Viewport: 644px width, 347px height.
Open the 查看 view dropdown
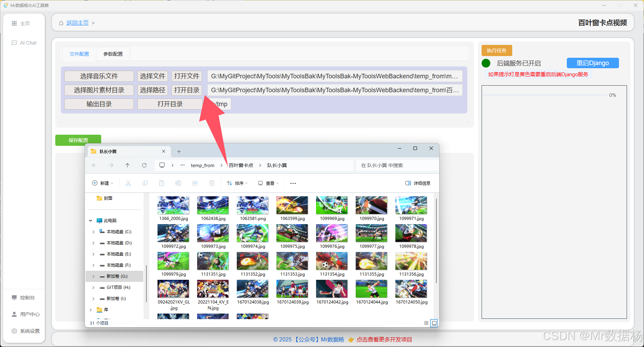[268, 183]
